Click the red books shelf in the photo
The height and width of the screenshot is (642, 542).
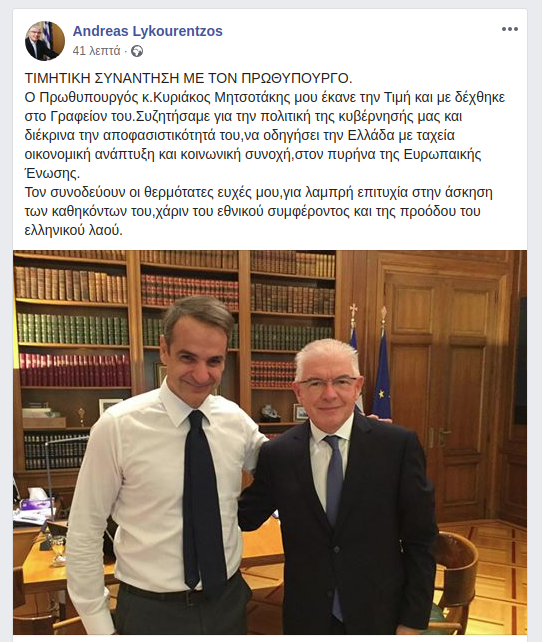(x=75, y=371)
